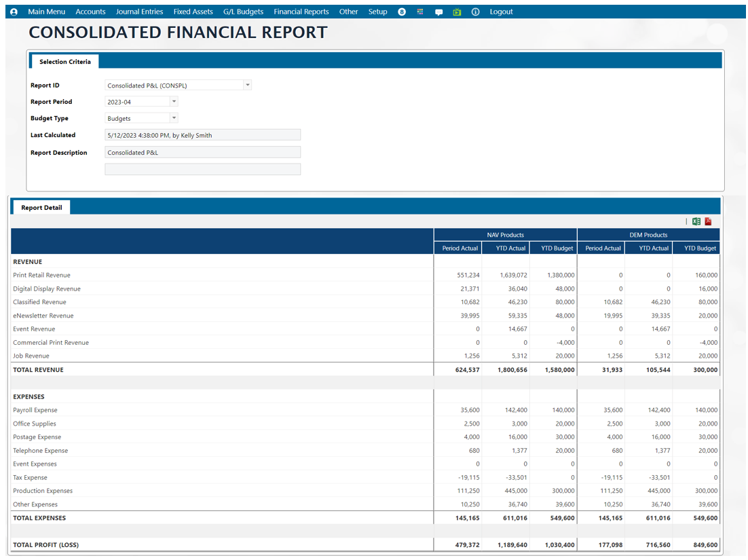Go to Main Menu
This screenshot has height=560, width=748.
click(47, 12)
